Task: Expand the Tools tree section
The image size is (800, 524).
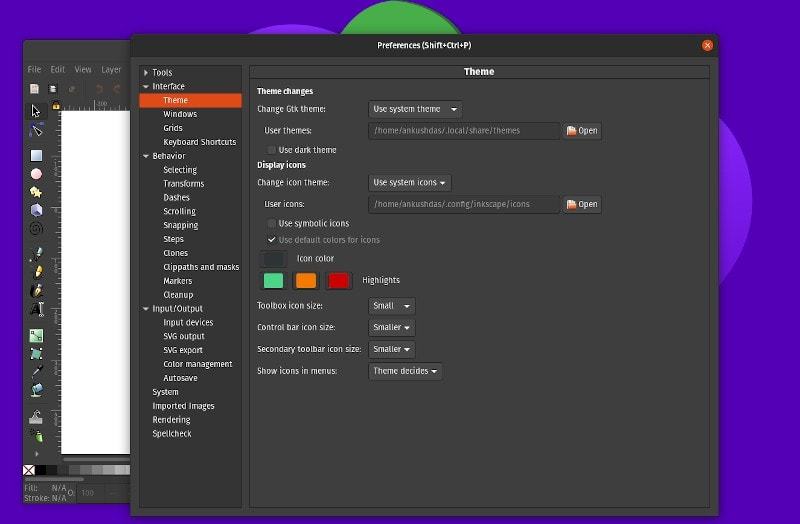Action: (x=146, y=73)
